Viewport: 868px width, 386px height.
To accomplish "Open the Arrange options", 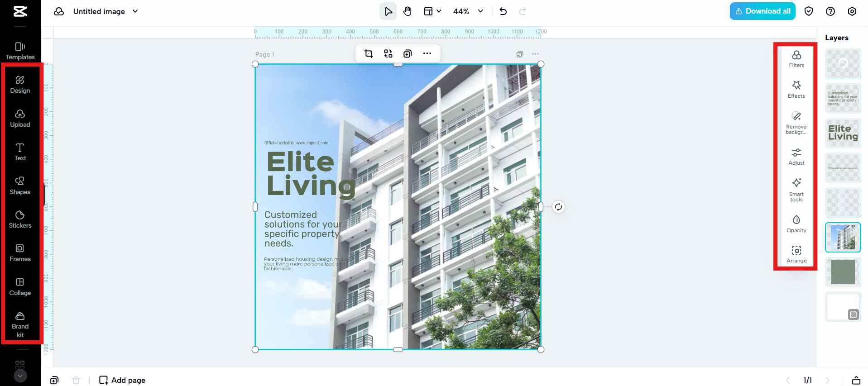I will pyautogui.click(x=796, y=254).
